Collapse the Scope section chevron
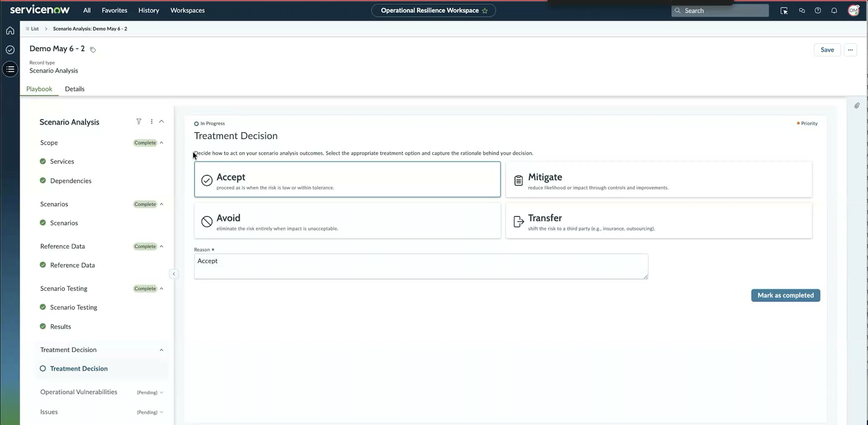Image resolution: width=868 pixels, height=425 pixels. pyautogui.click(x=161, y=142)
